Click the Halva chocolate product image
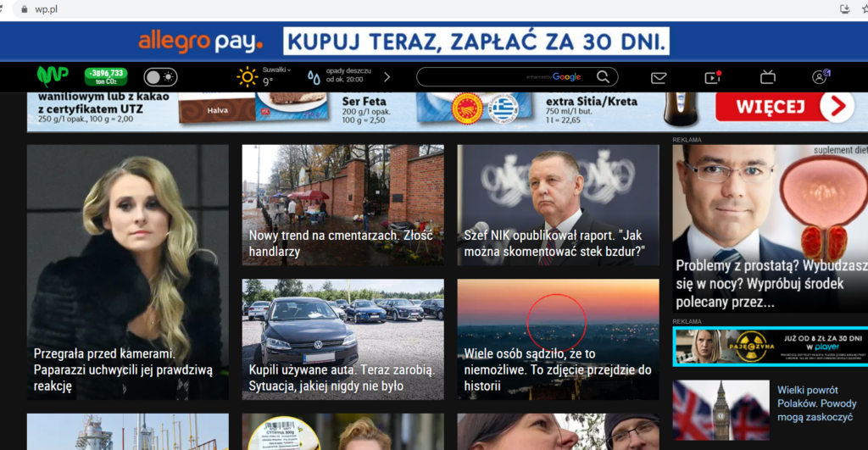 click(x=216, y=108)
